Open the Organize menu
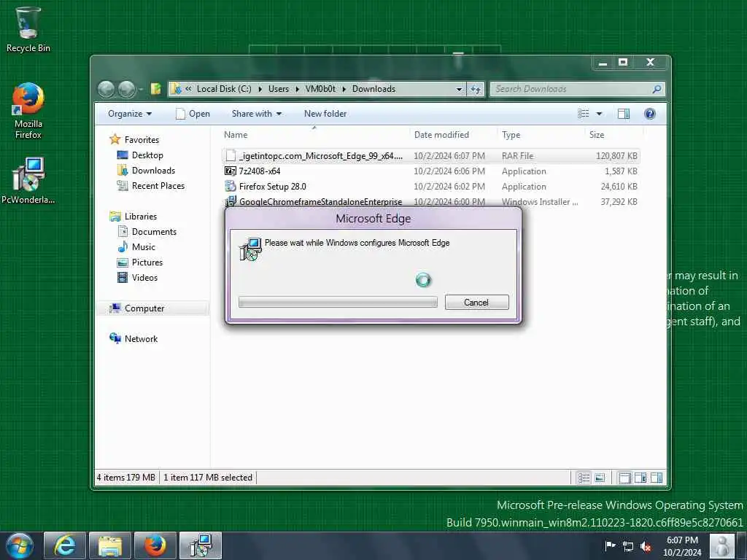The width and height of the screenshot is (747, 560). [130, 114]
